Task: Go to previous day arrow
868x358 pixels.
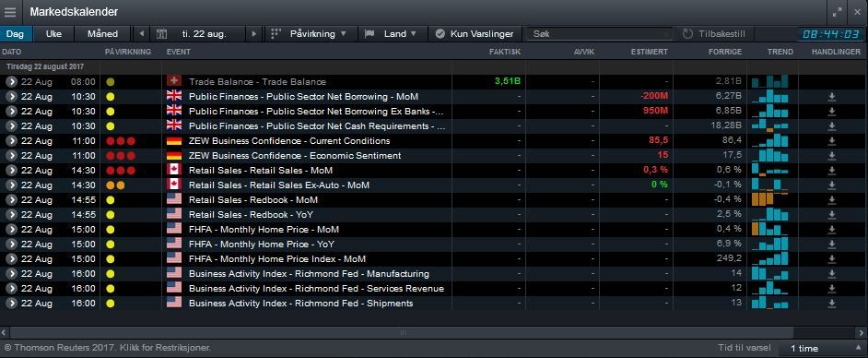Action: pyautogui.click(x=142, y=34)
